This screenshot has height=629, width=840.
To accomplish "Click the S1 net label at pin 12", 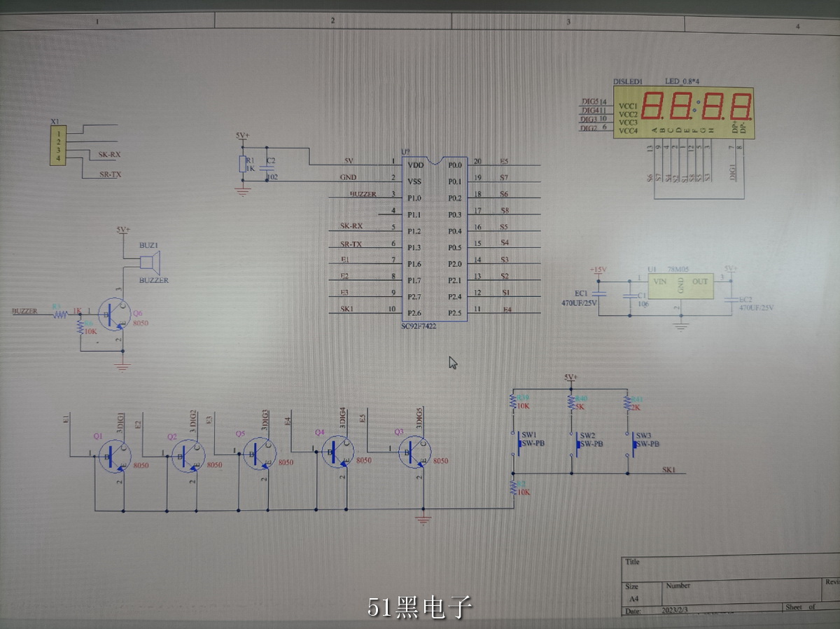I will (x=505, y=292).
